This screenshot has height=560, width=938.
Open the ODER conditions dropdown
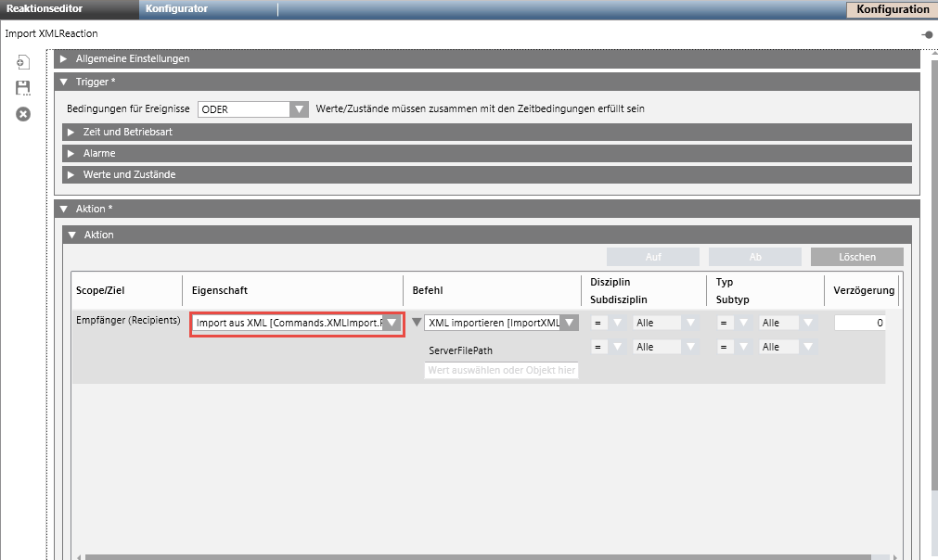298,109
